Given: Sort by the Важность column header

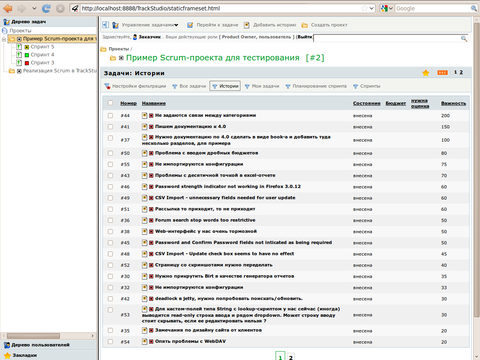Looking at the screenshot, I should 453,103.
